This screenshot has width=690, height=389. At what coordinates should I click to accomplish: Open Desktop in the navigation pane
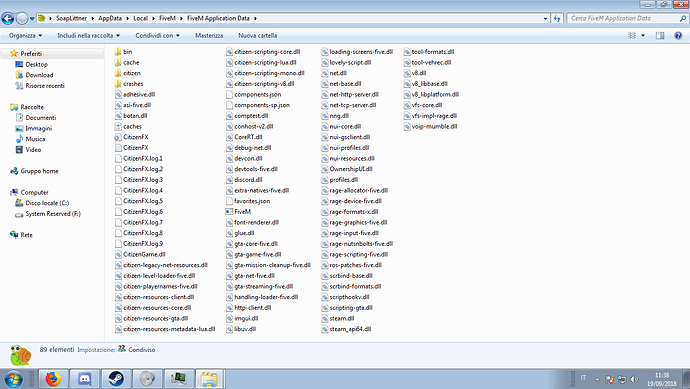[x=37, y=64]
